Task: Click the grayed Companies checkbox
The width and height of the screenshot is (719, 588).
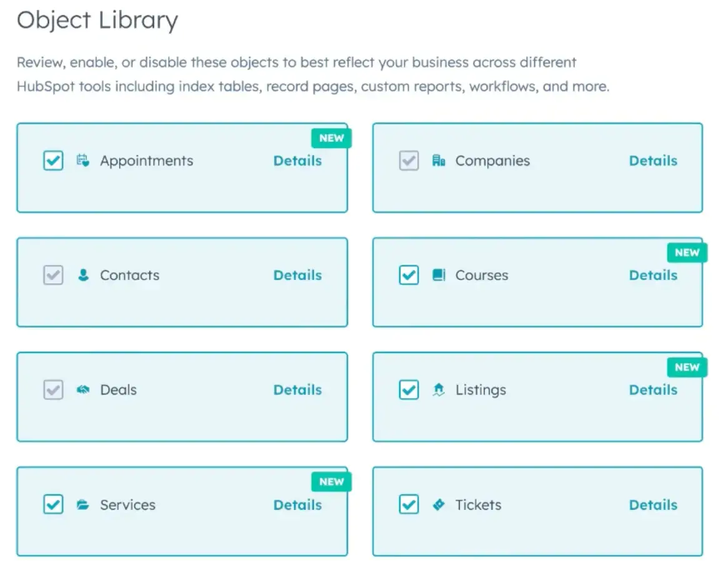Action: 409,161
